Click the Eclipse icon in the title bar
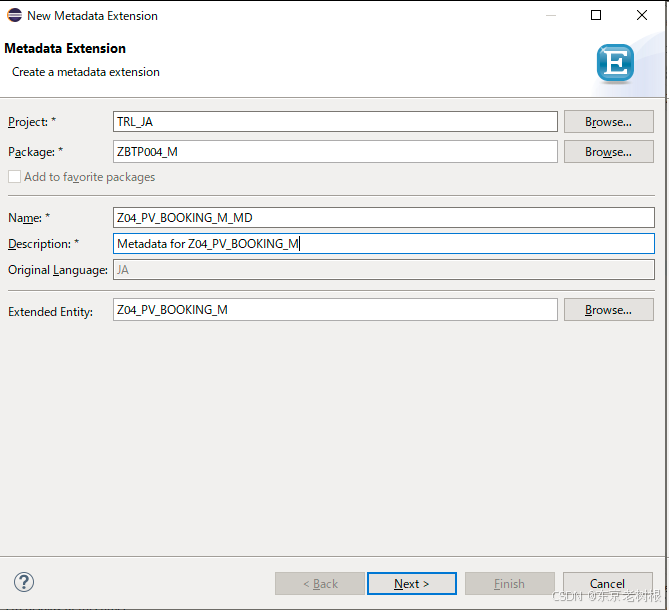The width and height of the screenshot is (669, 610). [x=14, y=15]
